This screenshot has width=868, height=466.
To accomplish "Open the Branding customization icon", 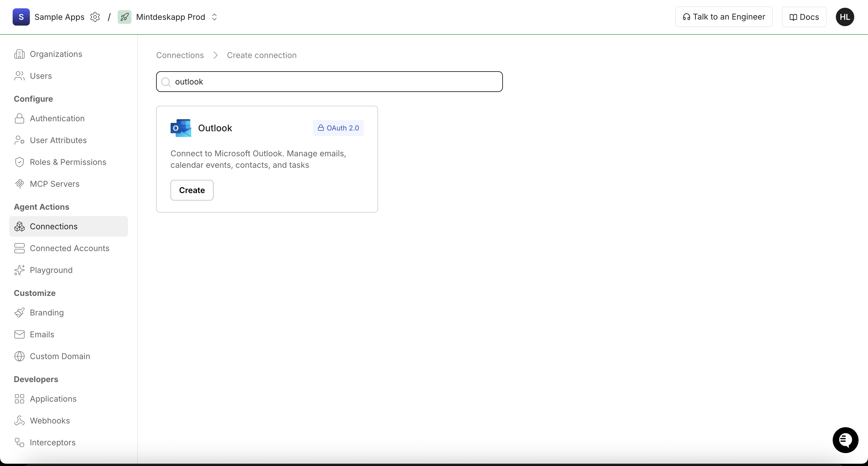I will [19, 313].
